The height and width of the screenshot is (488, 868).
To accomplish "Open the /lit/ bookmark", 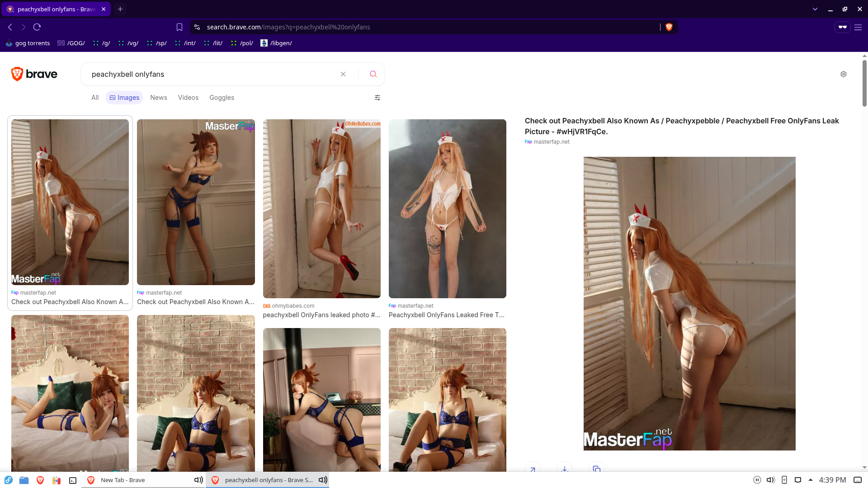I will 213,43.
